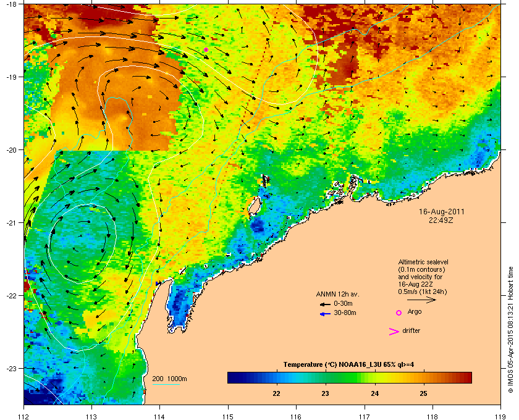The image size is (519, 420).
Task: Click the dark blue end of the color bar
Action: pyautogui.click(x=232, y=377)
